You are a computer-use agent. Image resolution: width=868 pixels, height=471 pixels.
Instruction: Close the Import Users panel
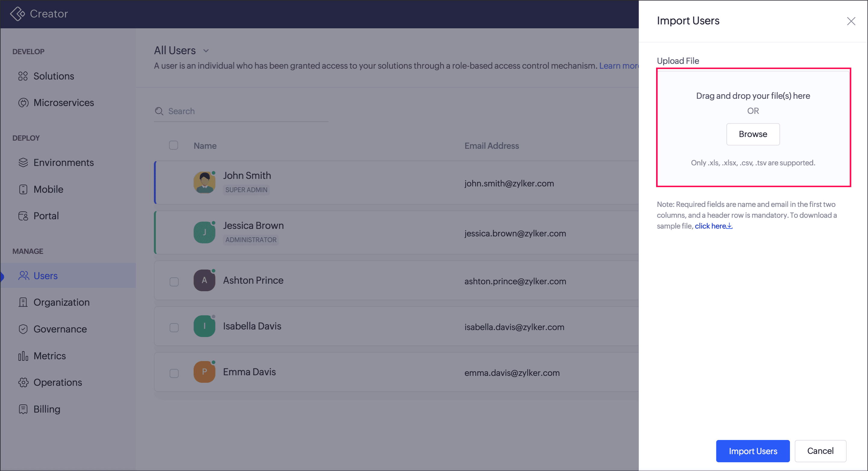click(851, 21)
